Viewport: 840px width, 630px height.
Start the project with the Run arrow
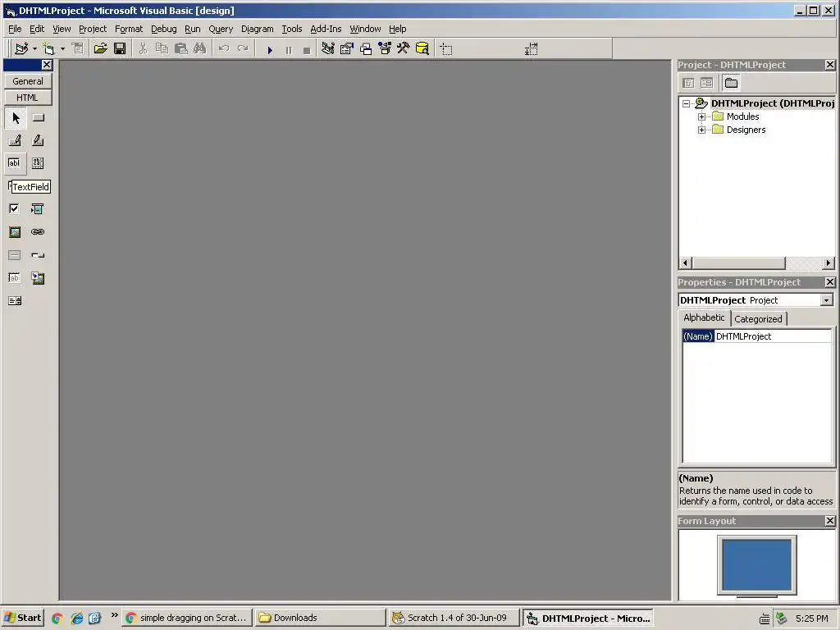(x=270, y=50)
